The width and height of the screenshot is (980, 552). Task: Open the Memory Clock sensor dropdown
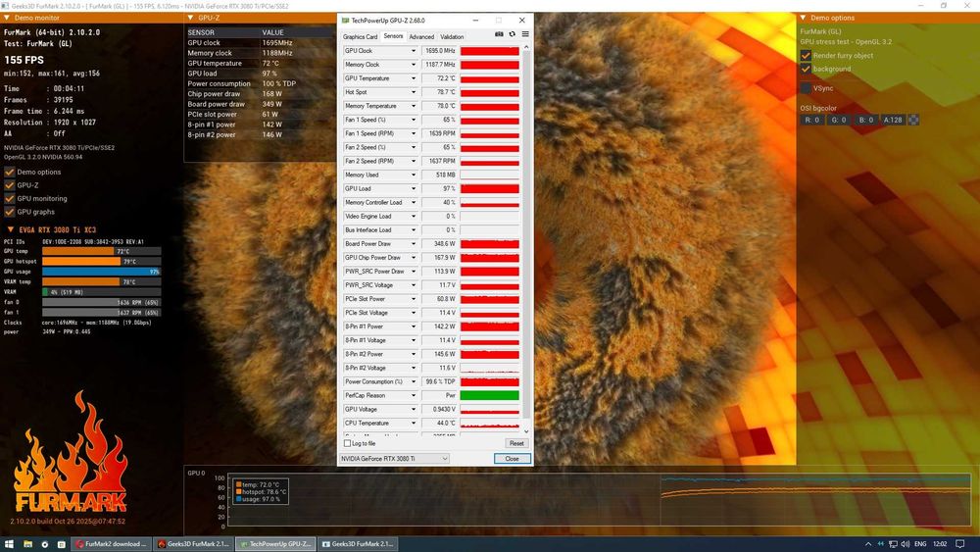(413, 65)
